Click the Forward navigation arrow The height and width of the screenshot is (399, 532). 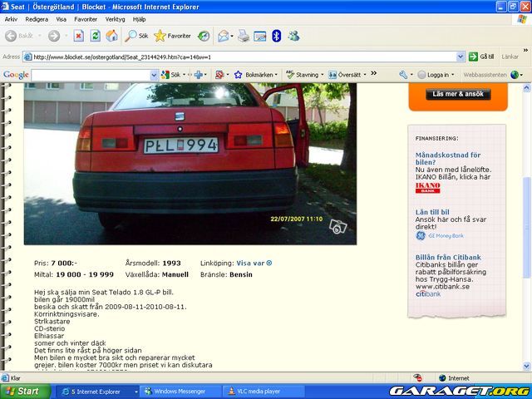pyautogui.click(x=54, y=36)
